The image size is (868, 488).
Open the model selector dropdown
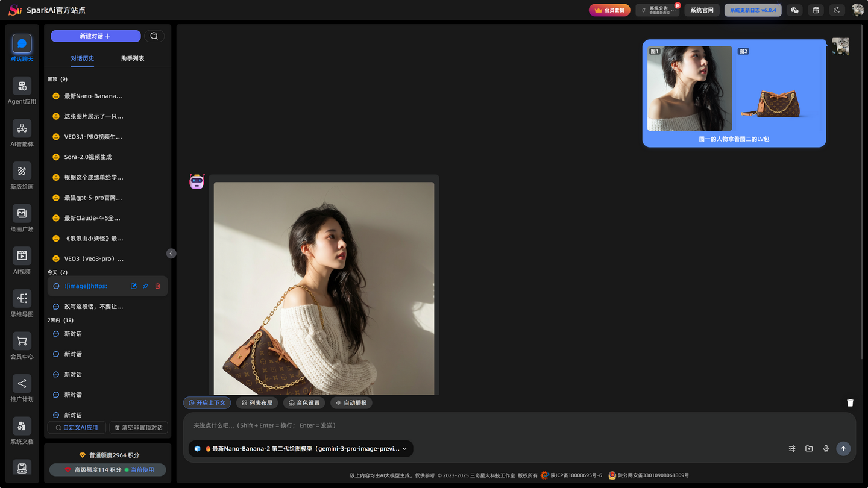click(x=301, y=449)
